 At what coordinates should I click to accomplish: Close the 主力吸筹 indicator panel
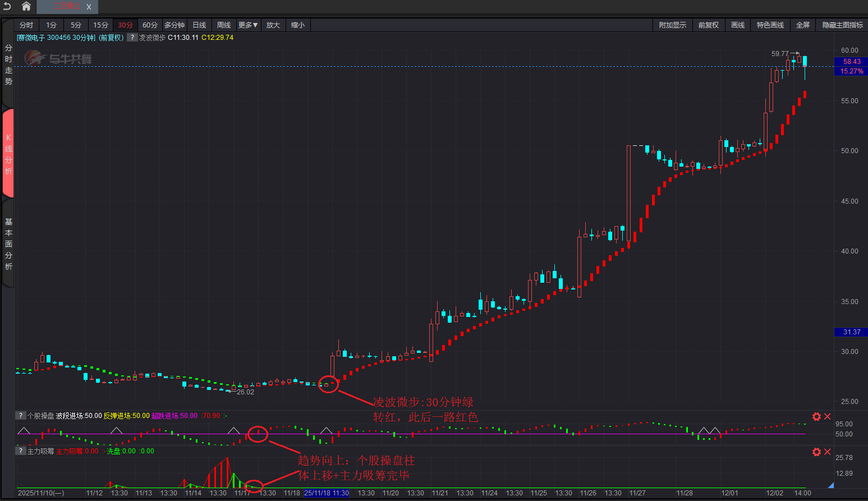827,452
